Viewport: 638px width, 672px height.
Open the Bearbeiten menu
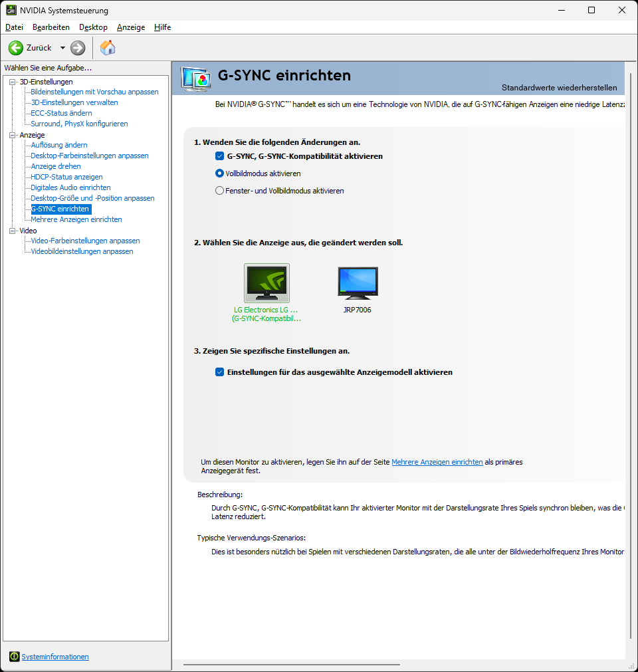tap(51, 27)
